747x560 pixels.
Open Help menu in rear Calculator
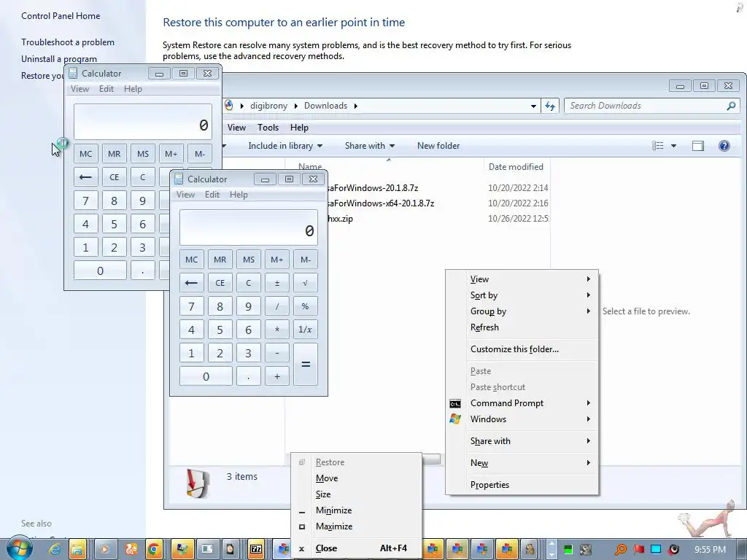click(133, 89)
